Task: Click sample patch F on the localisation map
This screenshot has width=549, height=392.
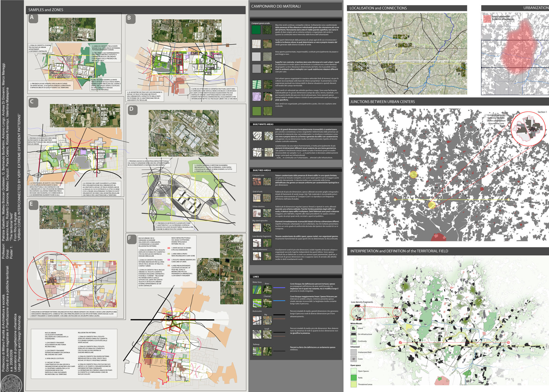Action: pyautogui.click(x=463, y=69)
